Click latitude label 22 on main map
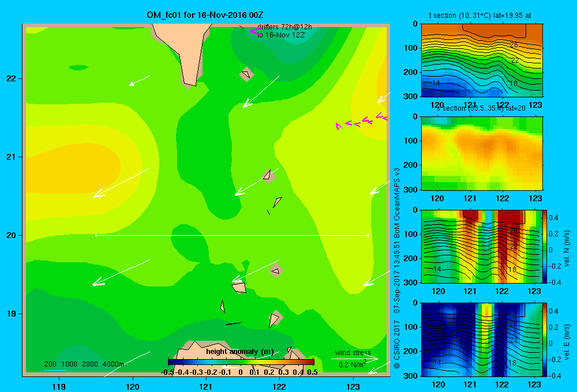Viewport: 577px width, 392px height. 12,78
